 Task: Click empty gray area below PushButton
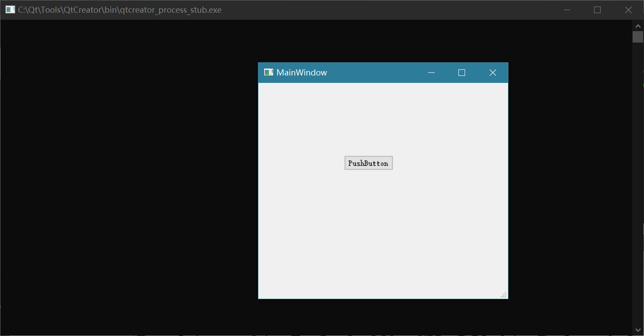pos(369,232)
